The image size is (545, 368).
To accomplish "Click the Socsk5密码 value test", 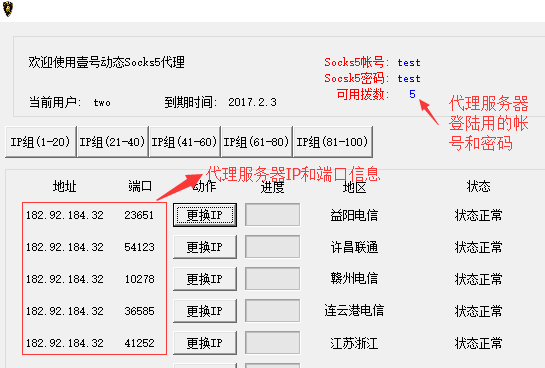I will point(409,79).
